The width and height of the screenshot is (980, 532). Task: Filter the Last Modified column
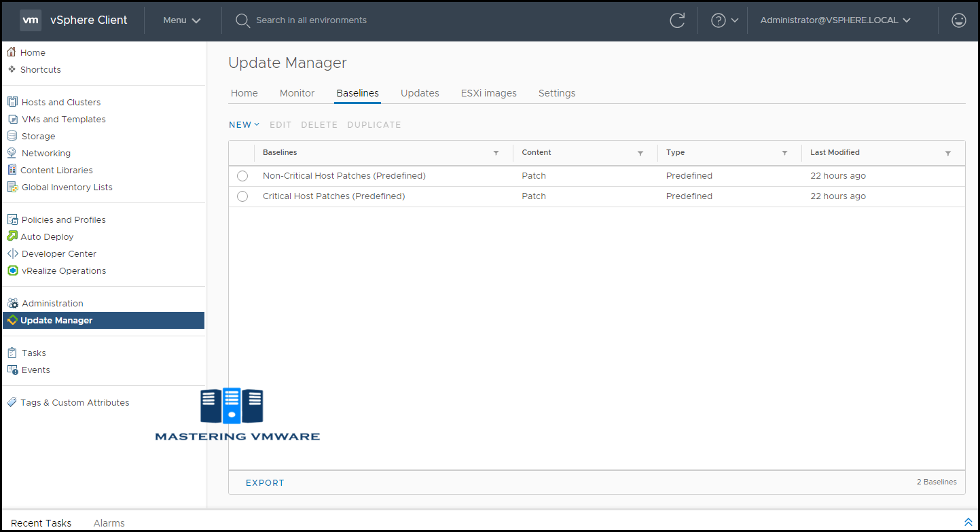click(948, 154)
